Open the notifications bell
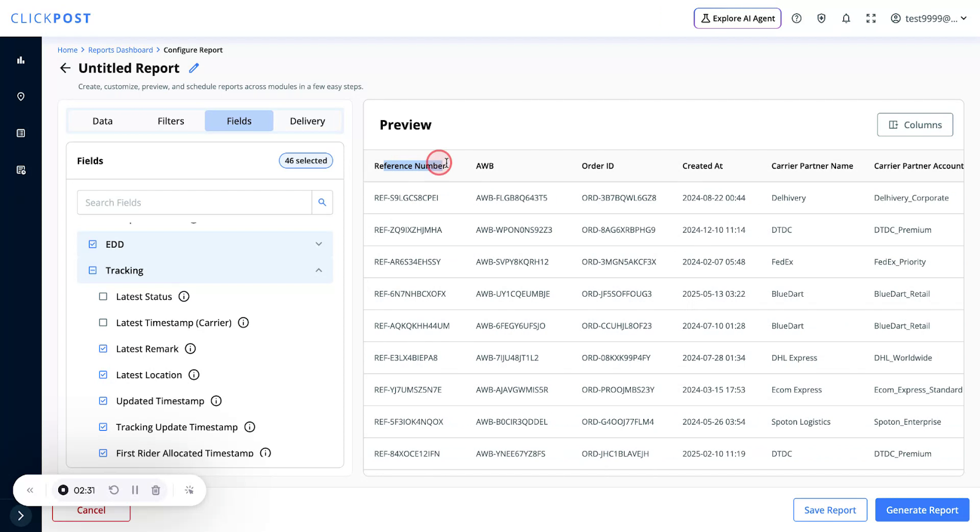This screenshot has width=980, height=532. [846, 18]
